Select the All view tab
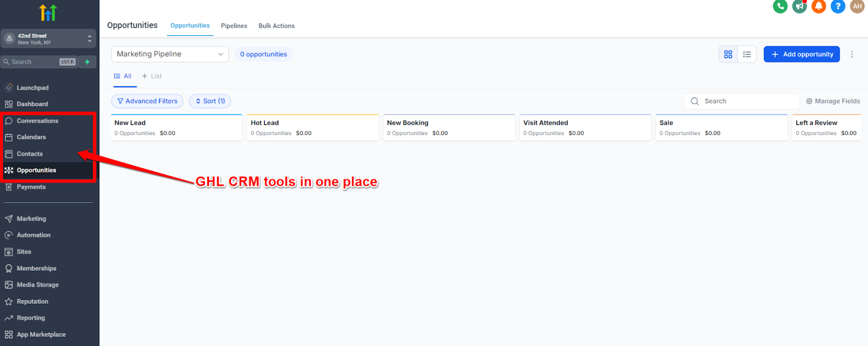 (x=123, y=76)
